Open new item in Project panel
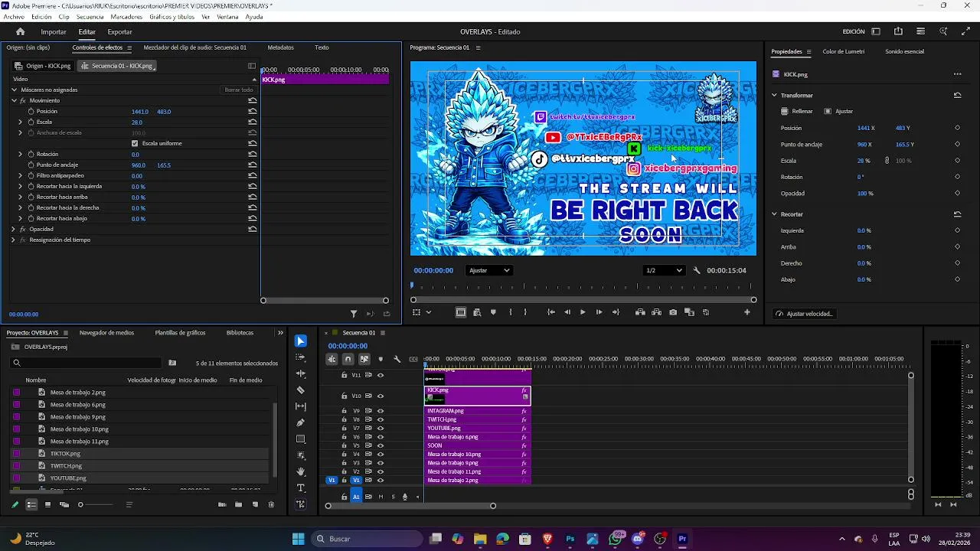This screenshot has height=551, width=980. tap(255, 504)
